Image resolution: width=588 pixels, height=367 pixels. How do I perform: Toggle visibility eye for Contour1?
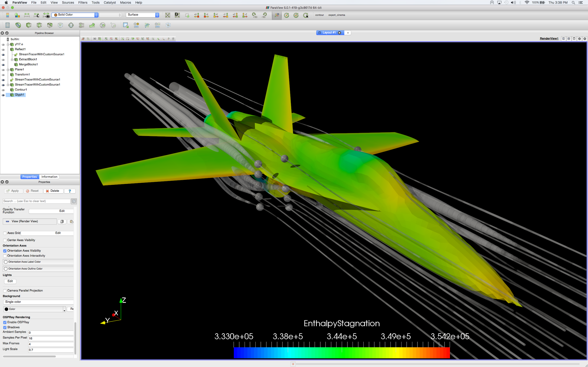tap(3, 90)
